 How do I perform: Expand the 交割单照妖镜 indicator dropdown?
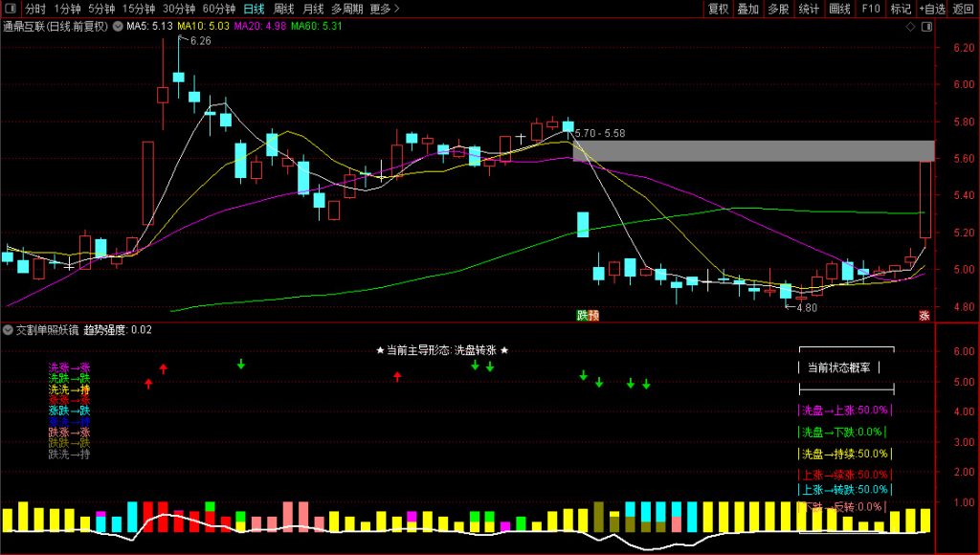coord(9,329)
